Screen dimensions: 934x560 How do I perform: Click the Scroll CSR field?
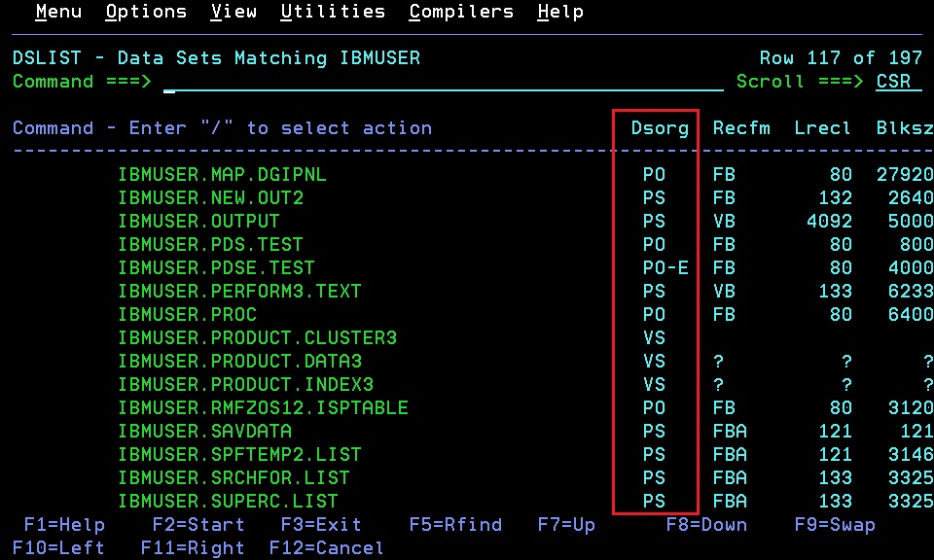[x=893, y=82]
